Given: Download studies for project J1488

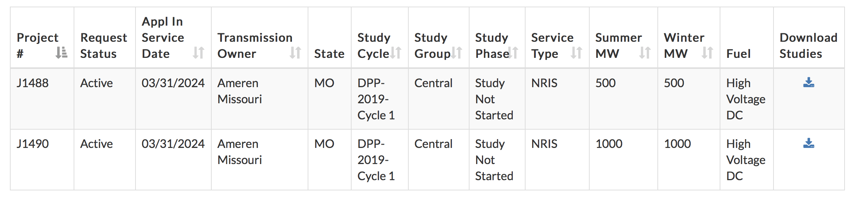Looking at the screenshot, I should (809, 83).
